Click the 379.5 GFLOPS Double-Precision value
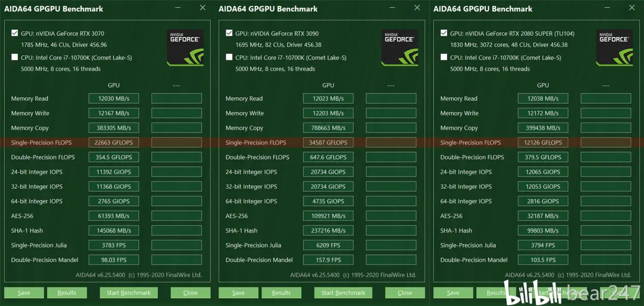 tap(543, 157)
